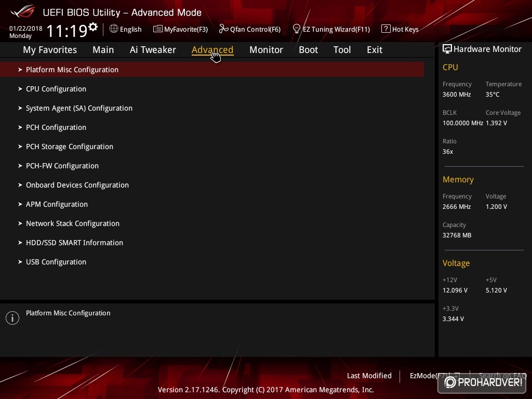Screen dimensions: 532x399
Task: Click Ratio value 36x
Action: pyautogui.click(x=448, y=152)
